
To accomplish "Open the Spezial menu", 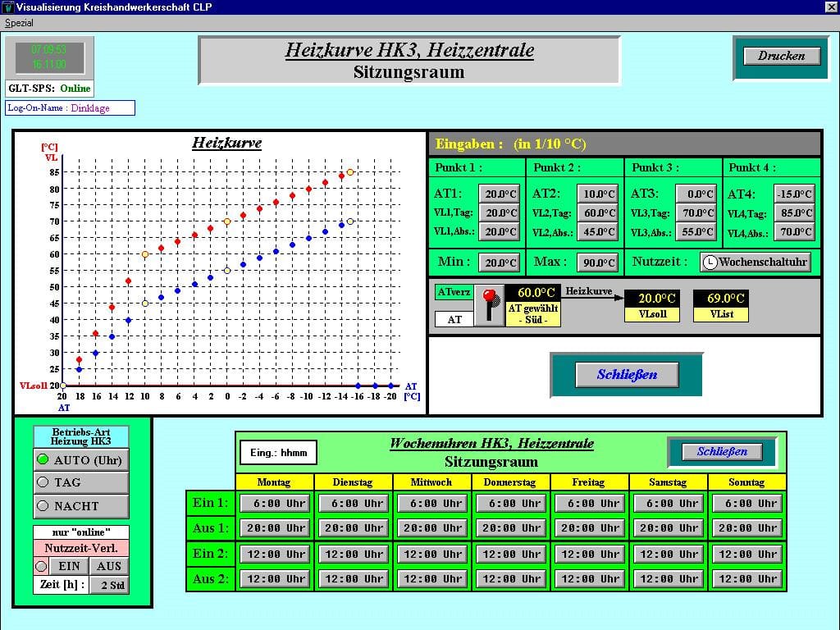I will coord(19,23).
